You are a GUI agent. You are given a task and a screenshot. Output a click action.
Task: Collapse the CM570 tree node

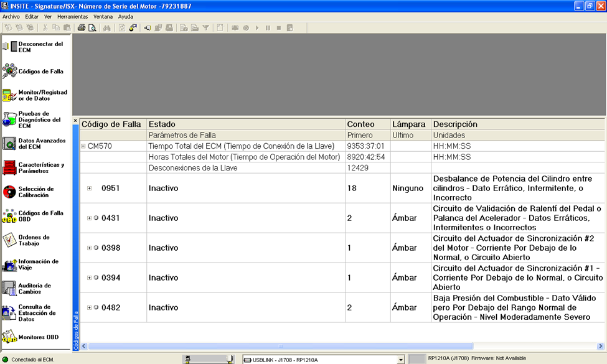pos(83,146)
